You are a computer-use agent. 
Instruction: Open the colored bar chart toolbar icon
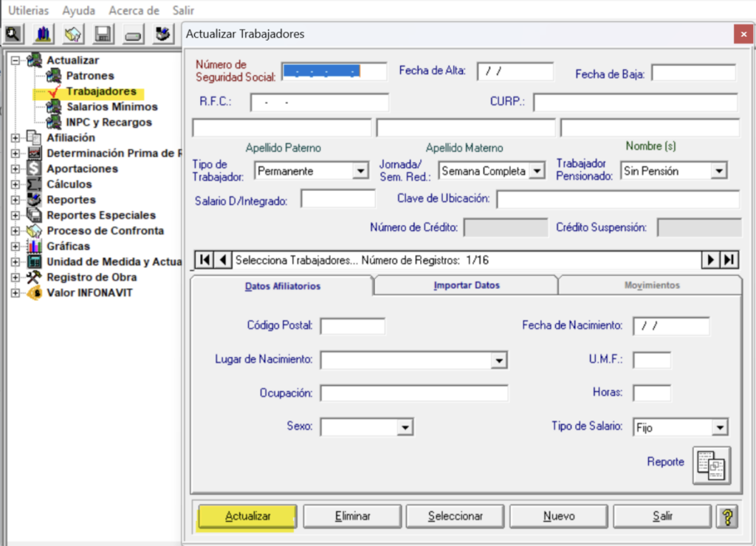click(x=44, y=34)
